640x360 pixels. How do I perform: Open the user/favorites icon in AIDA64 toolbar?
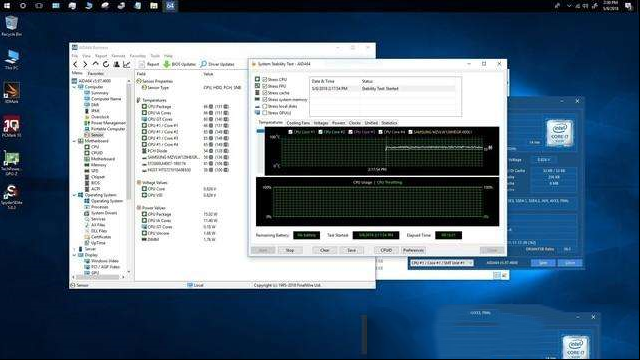click(116, 64)
